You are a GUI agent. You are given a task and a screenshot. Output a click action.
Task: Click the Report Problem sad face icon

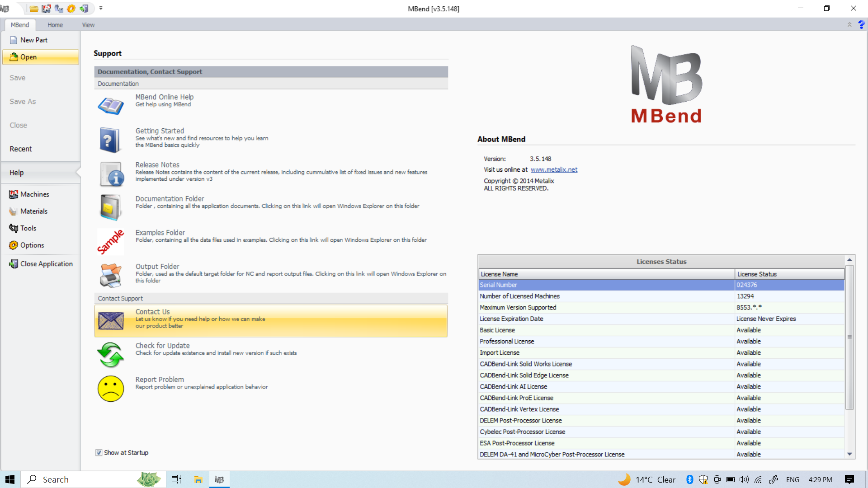tap(110, 389)
